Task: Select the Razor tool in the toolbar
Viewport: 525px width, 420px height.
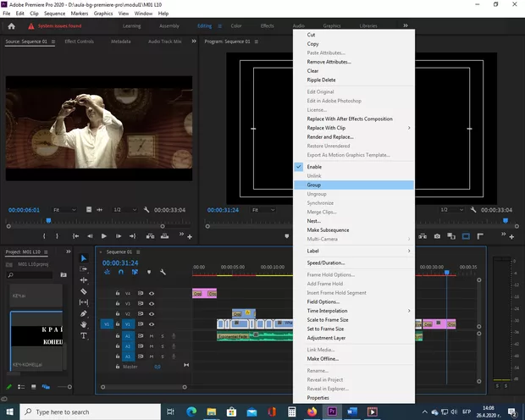Action: click(84, 291)
